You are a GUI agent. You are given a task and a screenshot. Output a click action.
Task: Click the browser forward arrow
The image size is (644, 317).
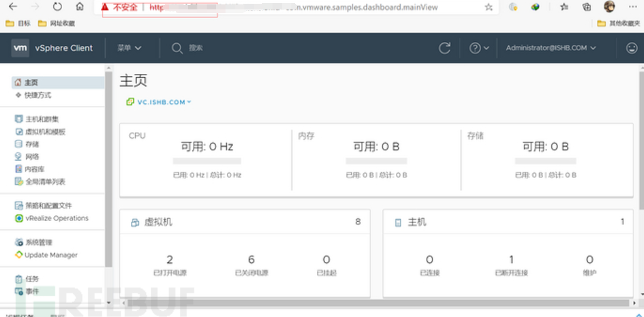[x=35, y=6]
